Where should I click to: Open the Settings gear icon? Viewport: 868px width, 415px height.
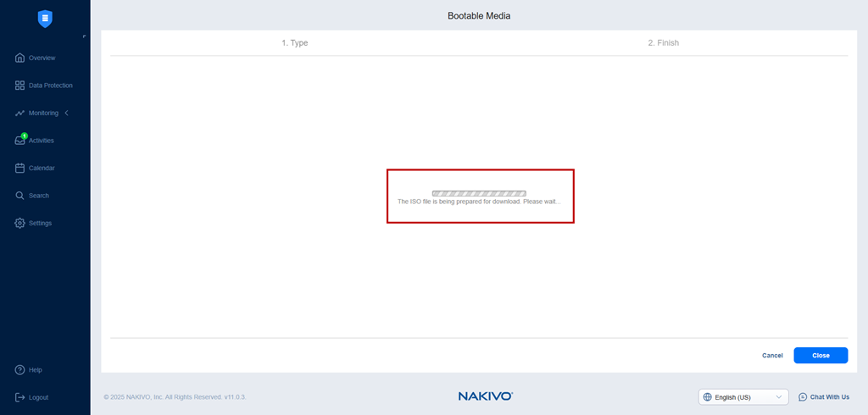click(x=20, y=223)
